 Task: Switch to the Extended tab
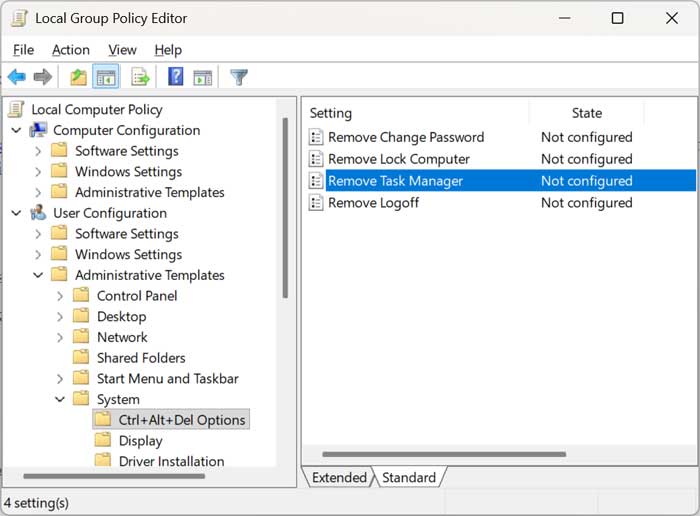(x=339, y=478)
